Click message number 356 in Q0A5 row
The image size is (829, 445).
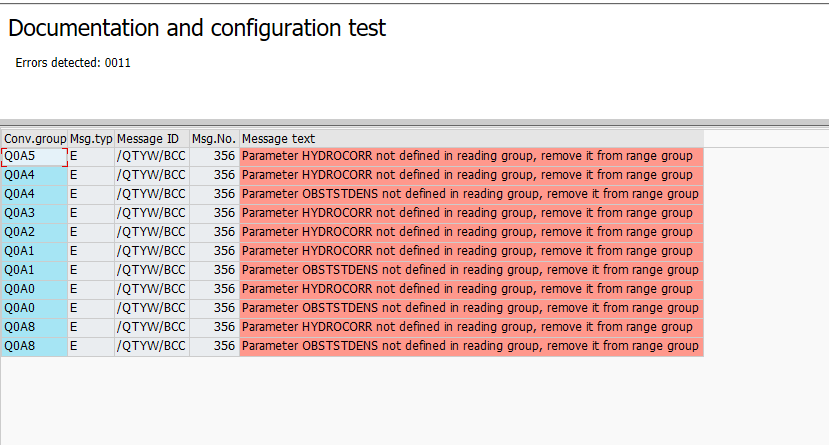[214, 156]
